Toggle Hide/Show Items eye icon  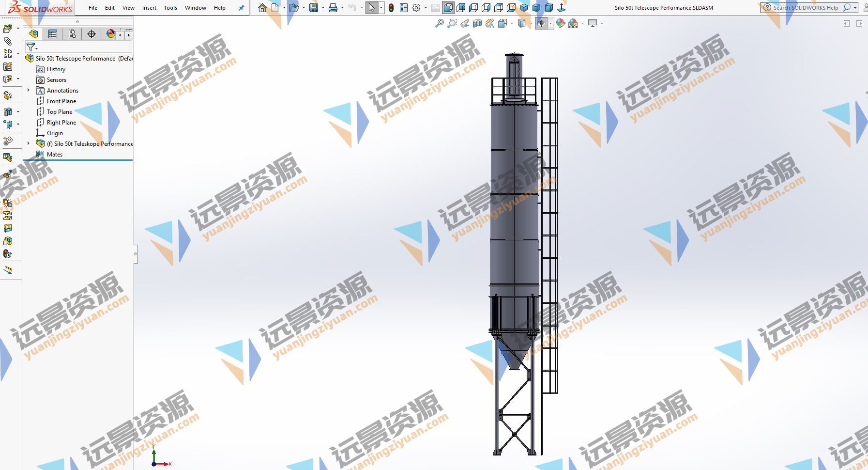[x=541, y=23]
